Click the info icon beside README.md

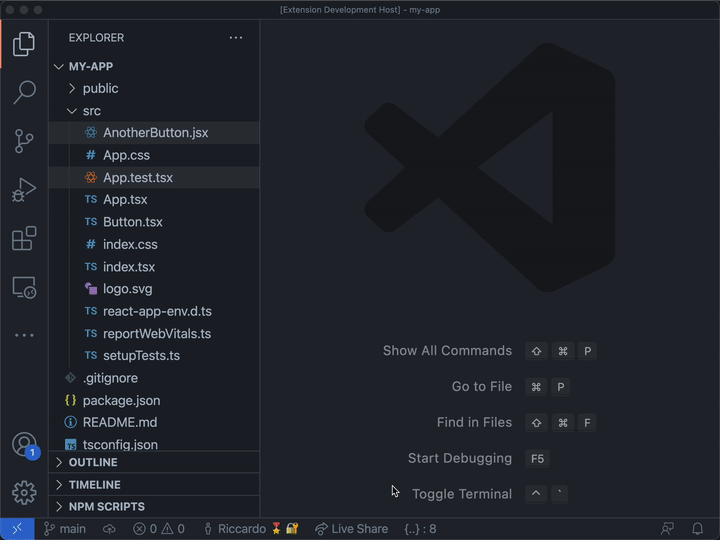point(70,422)
